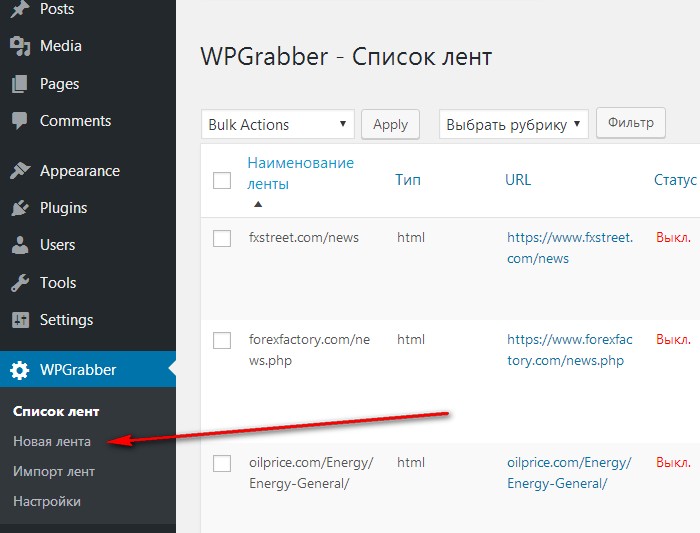The height and width of the screenshot is (533, 700).
Task: Click feed name oilprice.com/Energy/Energy-General/
Action: [311, 473]
